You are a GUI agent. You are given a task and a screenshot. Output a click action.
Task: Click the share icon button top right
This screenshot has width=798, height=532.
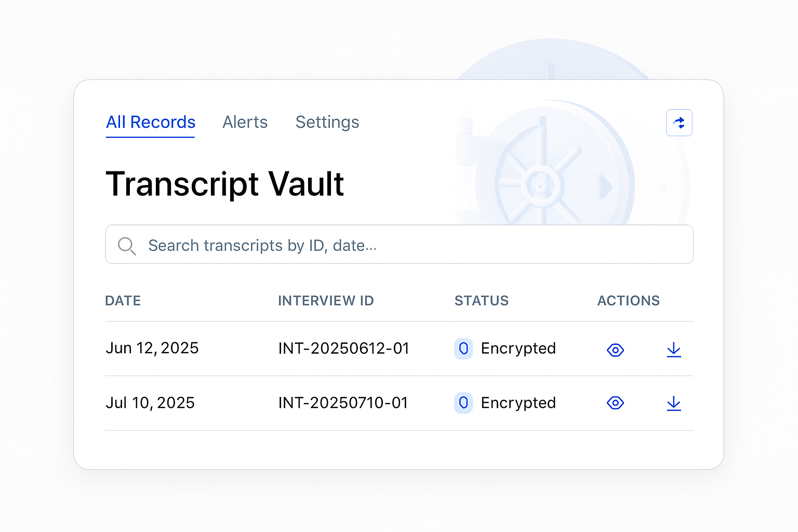coord(679,123)
